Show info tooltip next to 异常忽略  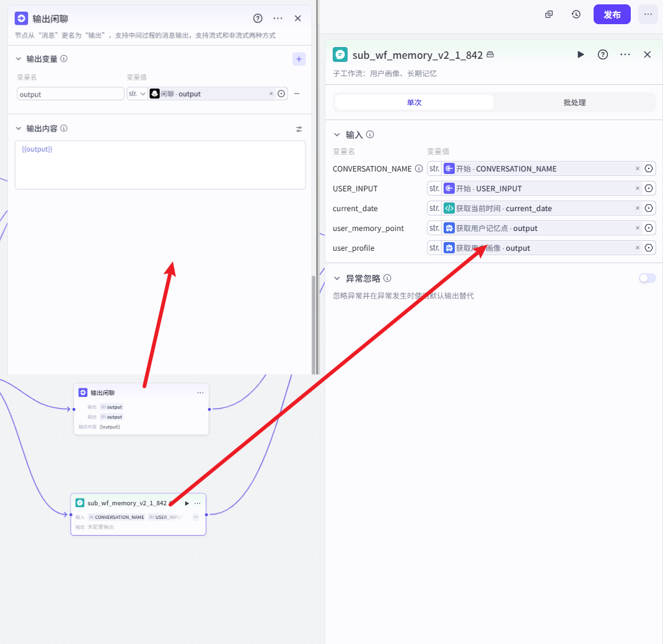(x=387, y=278)
